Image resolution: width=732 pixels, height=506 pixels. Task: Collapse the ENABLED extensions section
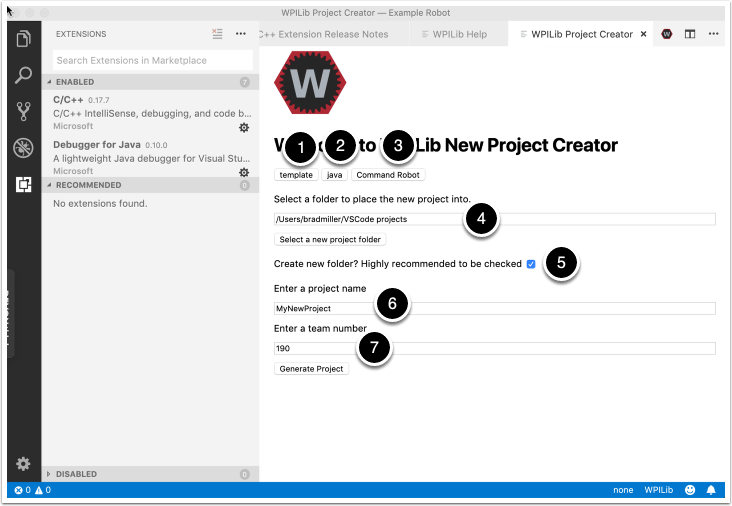point(150,82)
